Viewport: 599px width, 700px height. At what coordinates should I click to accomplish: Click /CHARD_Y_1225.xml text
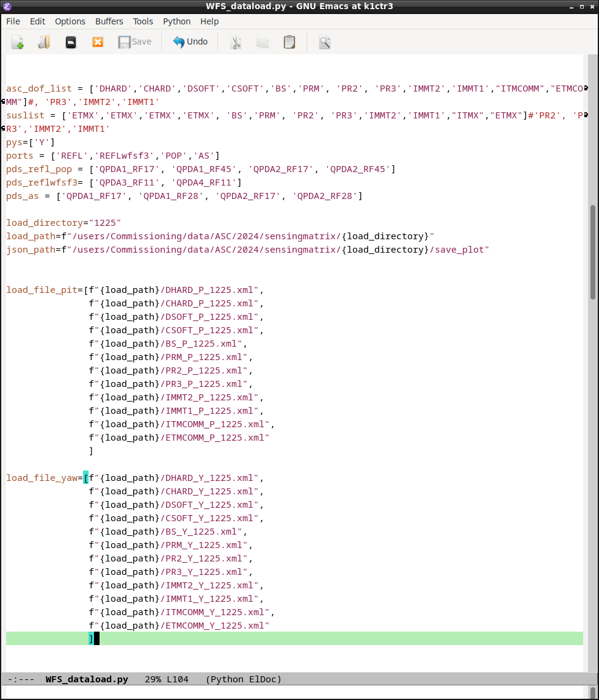click(x=207, y=491)
